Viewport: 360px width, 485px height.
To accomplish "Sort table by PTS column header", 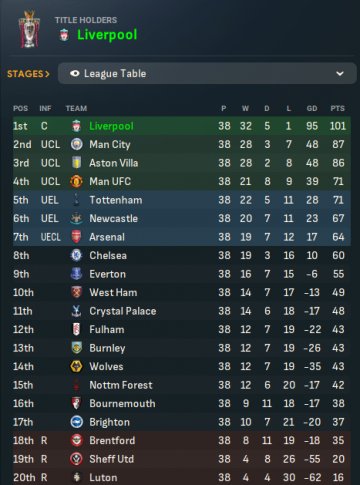I will 337,108.
